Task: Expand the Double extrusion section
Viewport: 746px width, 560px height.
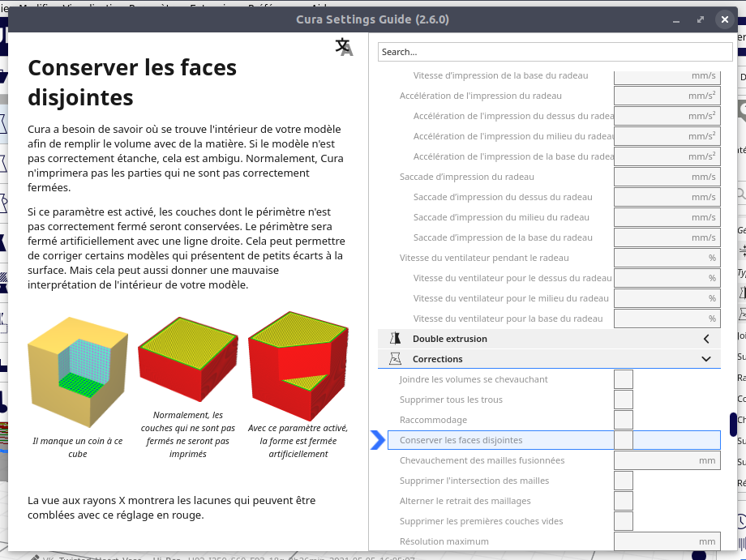Action: point(706,339)
